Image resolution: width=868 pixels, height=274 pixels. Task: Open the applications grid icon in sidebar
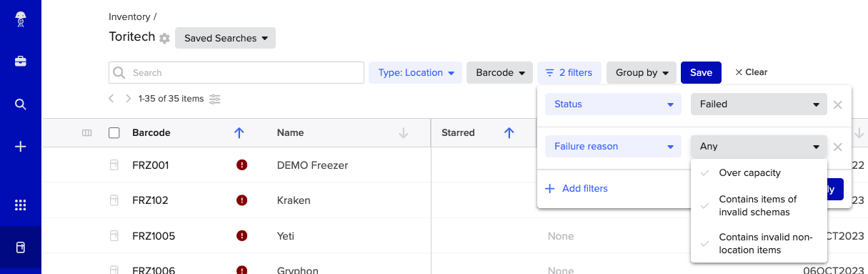(21, 205)
